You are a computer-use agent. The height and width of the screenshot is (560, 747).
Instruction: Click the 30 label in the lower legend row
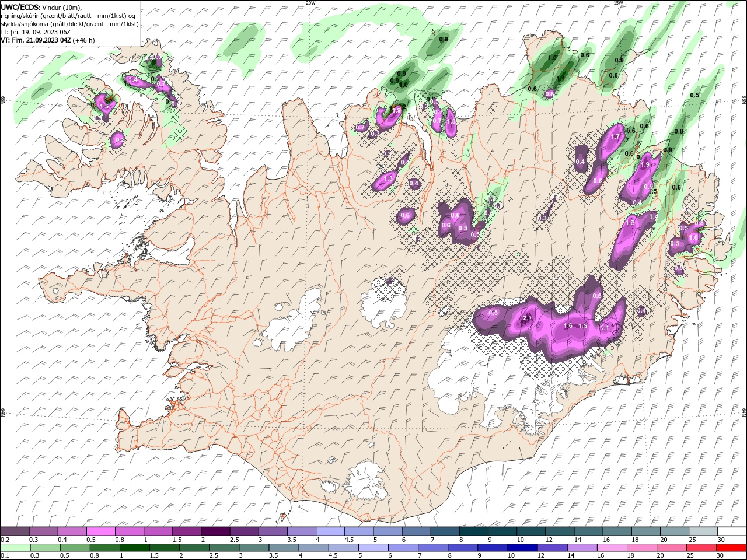point(721,556)
